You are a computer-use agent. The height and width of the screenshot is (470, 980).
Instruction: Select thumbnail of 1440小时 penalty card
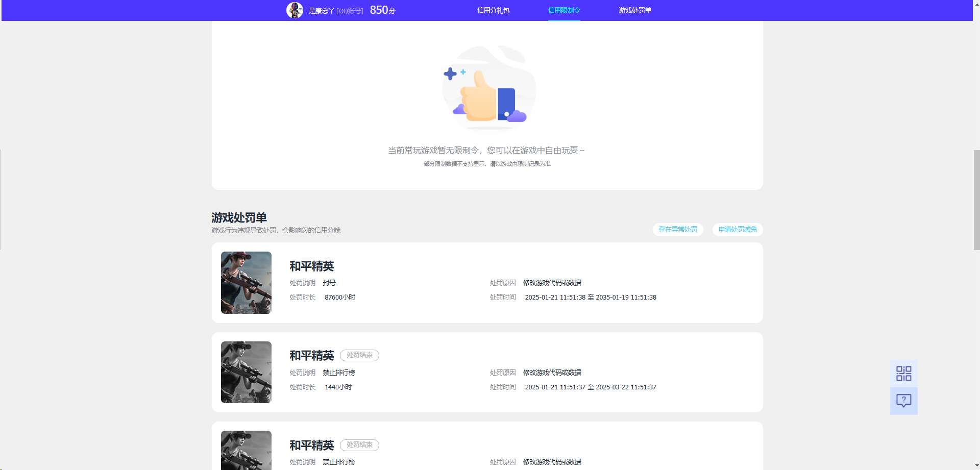(246, 372)
